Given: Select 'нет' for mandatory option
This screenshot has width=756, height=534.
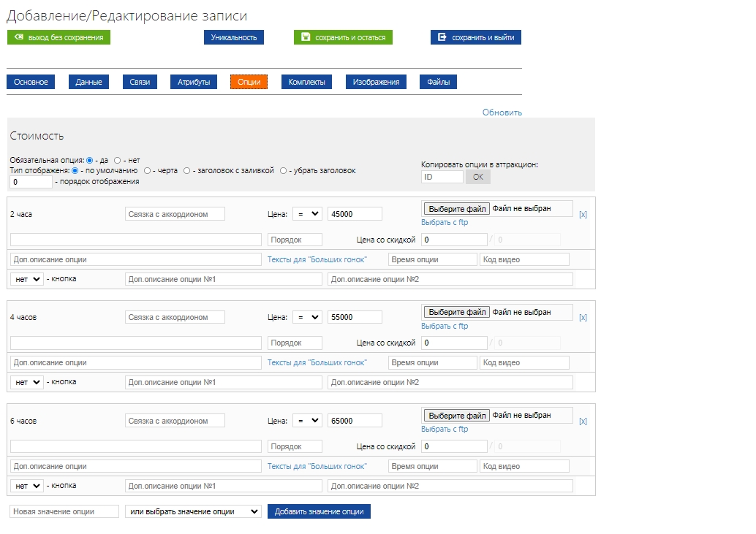Looking at the screenshot, I should point(117,160).
